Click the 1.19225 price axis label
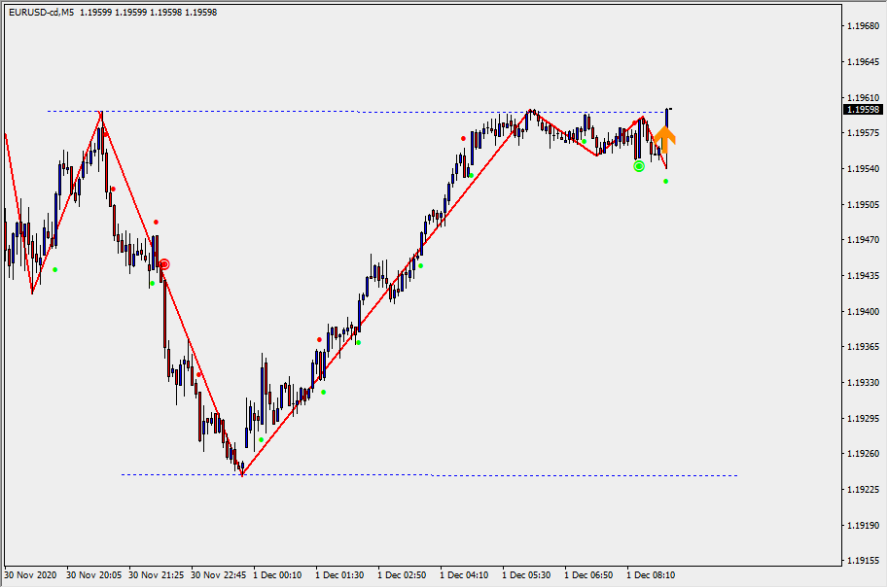The height and width of the screenshot is (588, 888). [x=863, y=490]
